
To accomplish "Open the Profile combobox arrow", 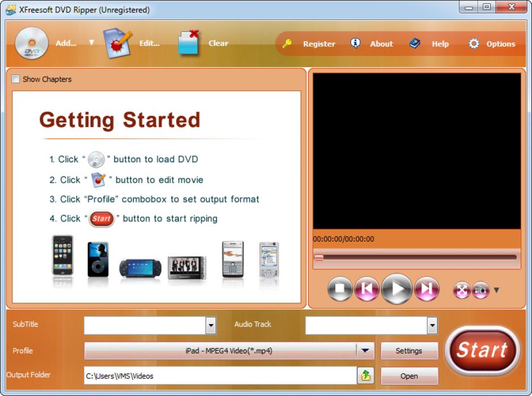I will 365,351.
